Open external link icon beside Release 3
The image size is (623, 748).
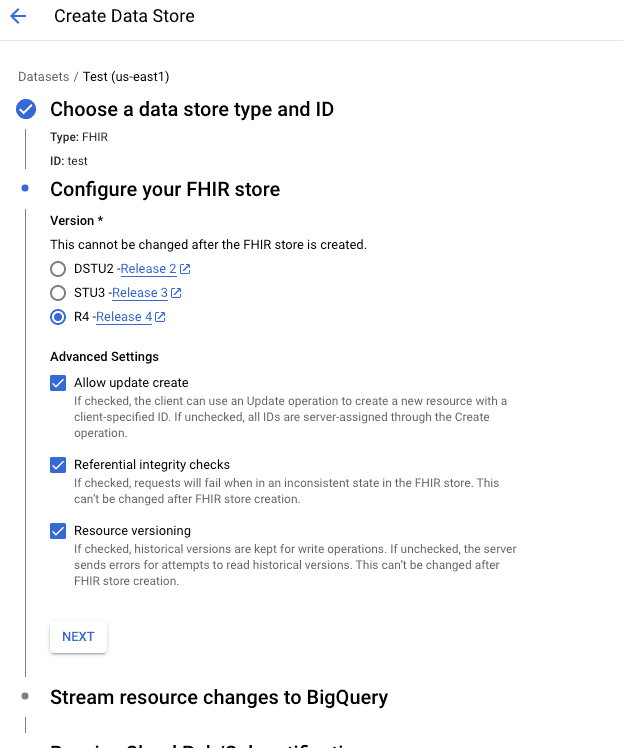tap(176, 293)
